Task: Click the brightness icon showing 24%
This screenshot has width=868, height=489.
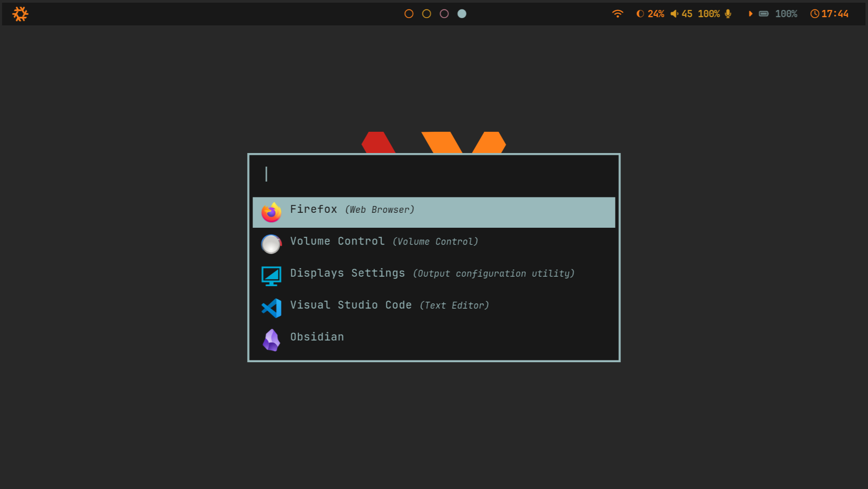Action: click(x=640, y=14)
